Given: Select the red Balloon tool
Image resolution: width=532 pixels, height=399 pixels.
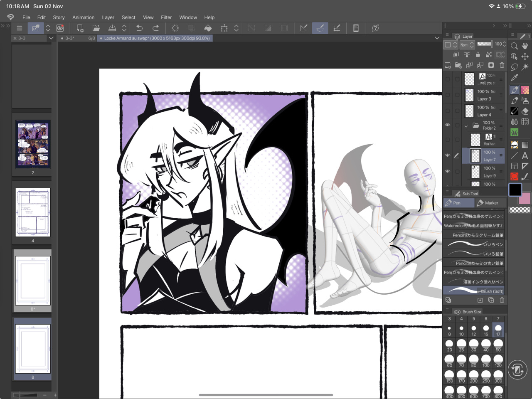Looking at the screenshot, I should point(514,177).
